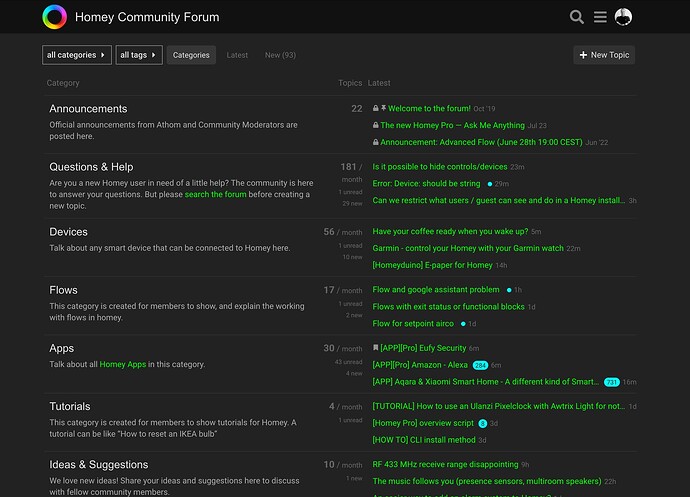Open 'Can we restrict what users / guest' topic
The width and height of the screenshot is (690, 497).
pyautogui.click(x=498, y=200)
